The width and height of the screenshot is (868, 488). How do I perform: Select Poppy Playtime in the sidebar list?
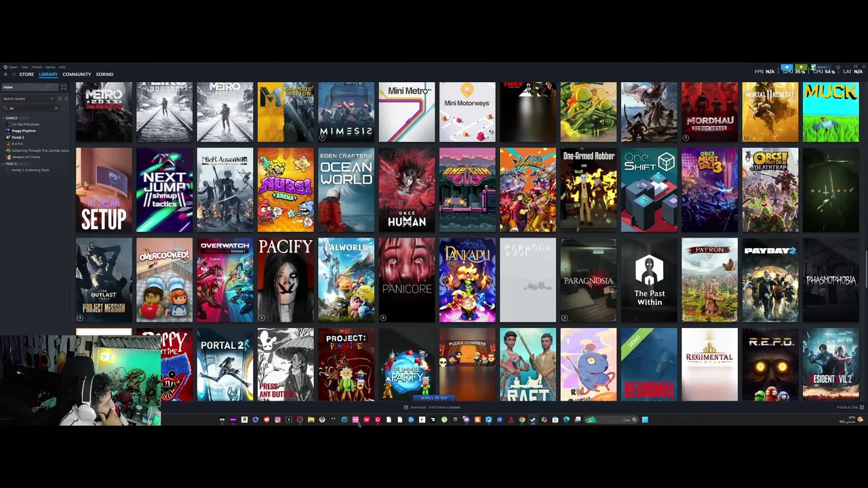24,131
